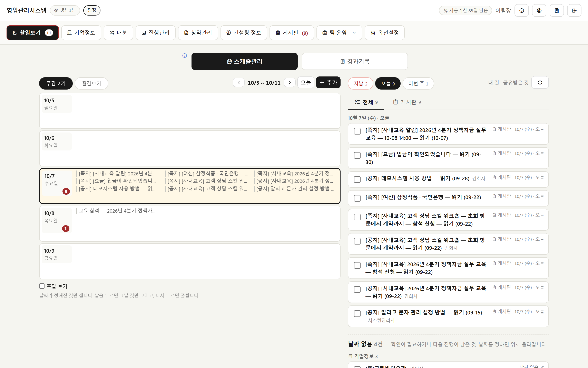Open 배분 from the nav bar
This screenshot has width=588, height=368.
coord(118,33)
